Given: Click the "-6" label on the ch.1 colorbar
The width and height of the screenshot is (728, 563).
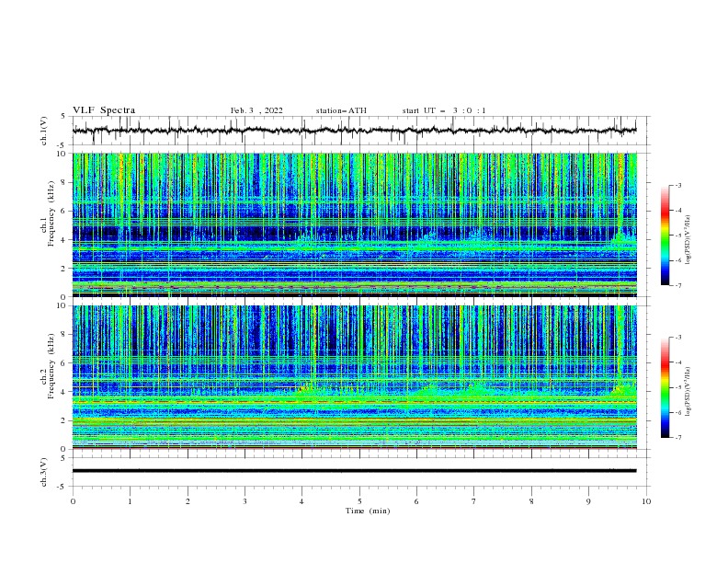Looking at the screenshot, I should [x=677, y=260].
